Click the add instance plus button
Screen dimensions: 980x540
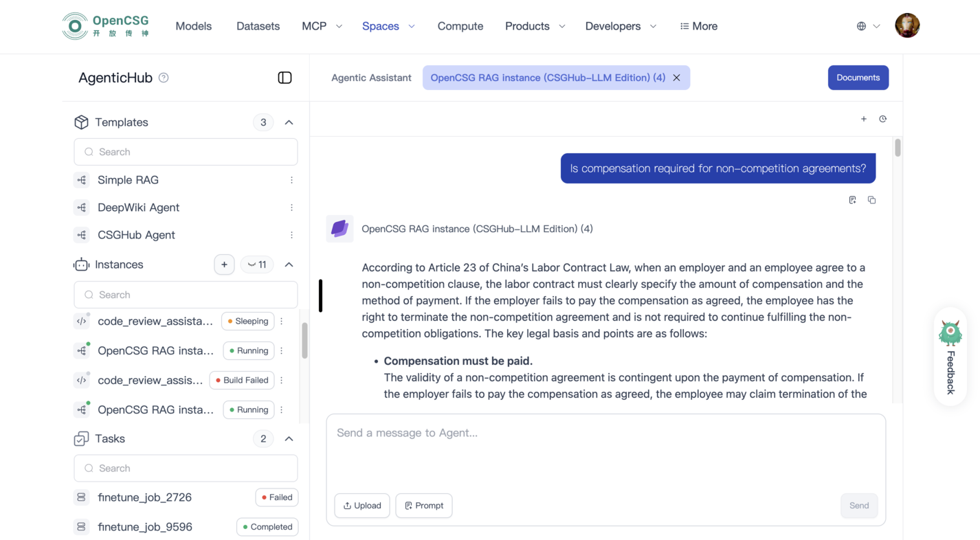pyautogui.click(x=224, y=265)
